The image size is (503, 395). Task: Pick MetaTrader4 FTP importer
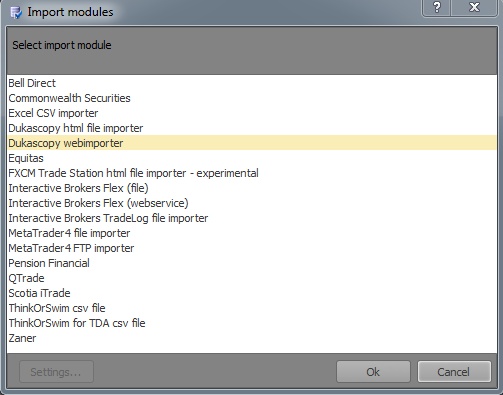pyautogui.click(x=252, y=248)
